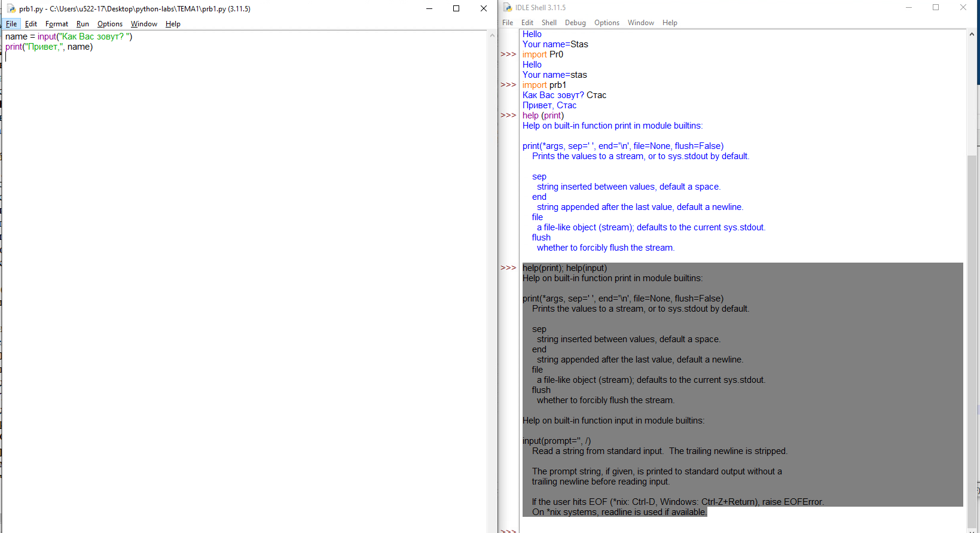Maximize the IDLE Shell window

point(936,8)
